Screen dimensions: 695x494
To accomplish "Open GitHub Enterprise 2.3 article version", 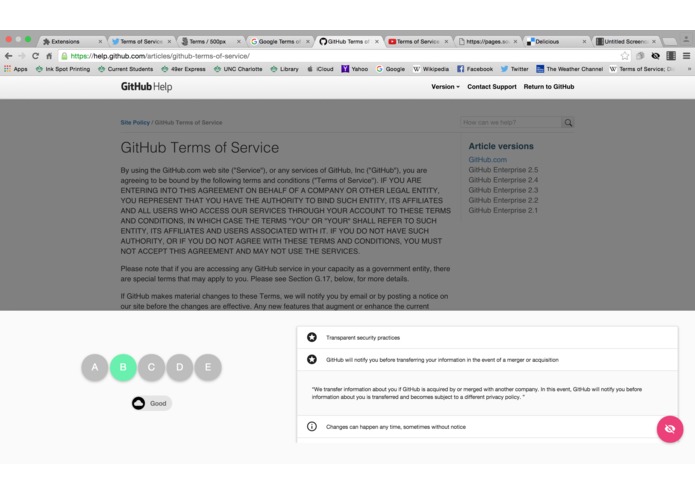I will tap(503, 190).
